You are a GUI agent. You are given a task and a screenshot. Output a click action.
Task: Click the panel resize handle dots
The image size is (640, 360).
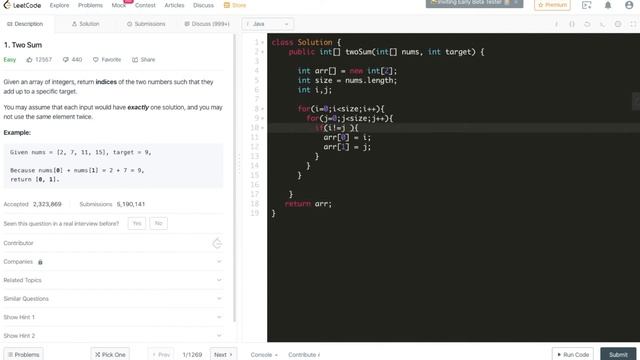pos(239,163)
